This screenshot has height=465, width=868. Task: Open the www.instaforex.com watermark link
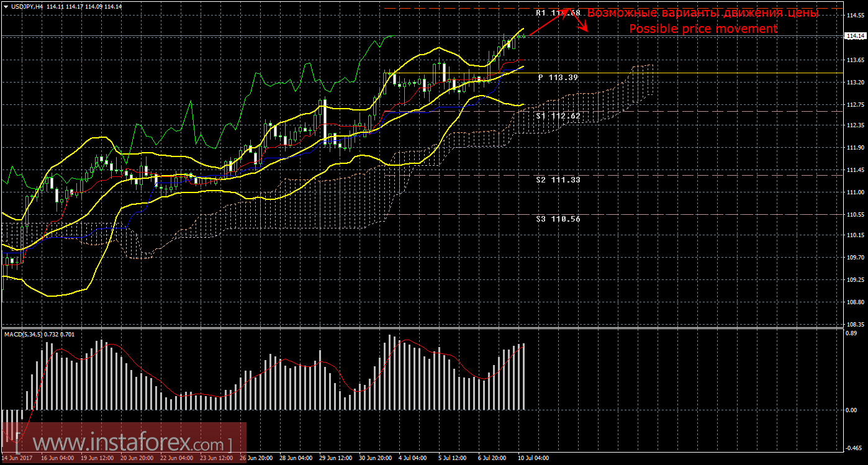click(124, 445)
